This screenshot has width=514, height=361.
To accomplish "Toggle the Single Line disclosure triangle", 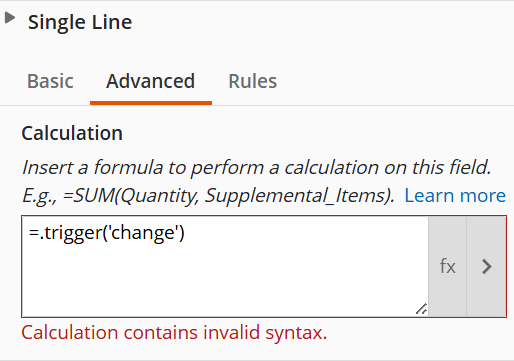I will 10,18.
